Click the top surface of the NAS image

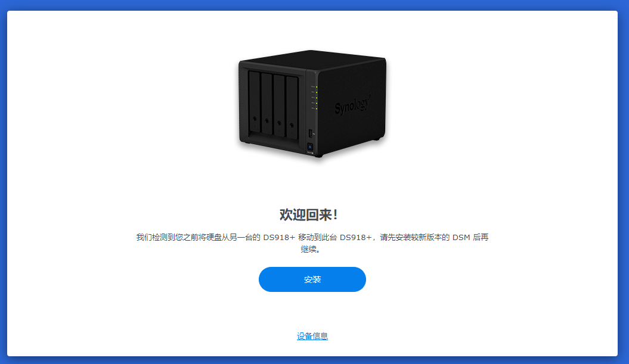312,59
